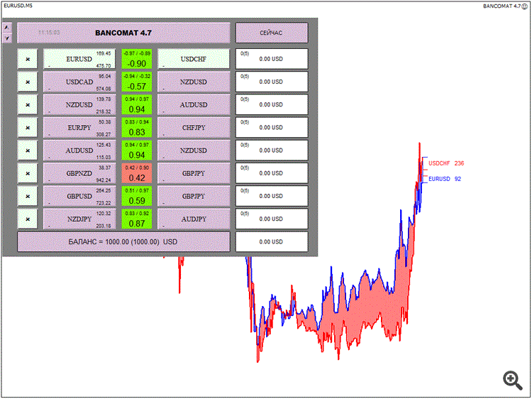This screenshot has width=532, height=399.
Task: Click the 0.59 correlation cell
Action: (x=137, y=196)
